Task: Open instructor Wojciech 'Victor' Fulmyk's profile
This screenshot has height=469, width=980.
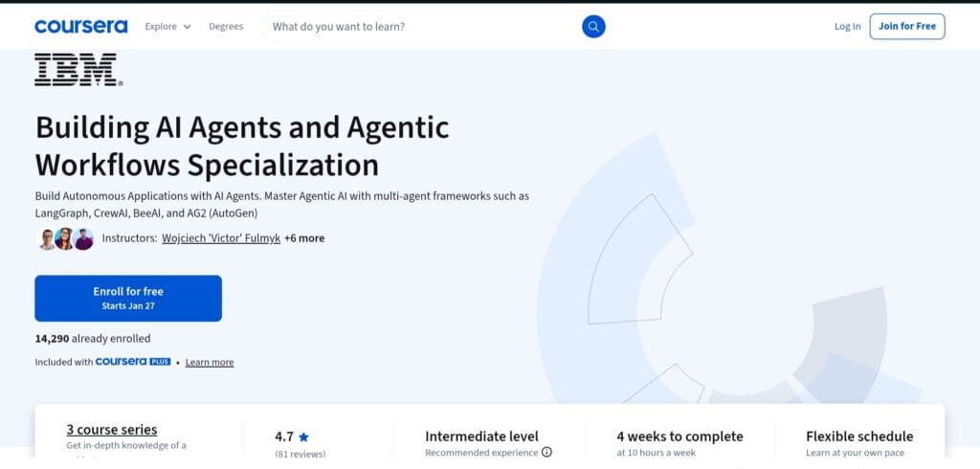Action: (x=221, y=238)
